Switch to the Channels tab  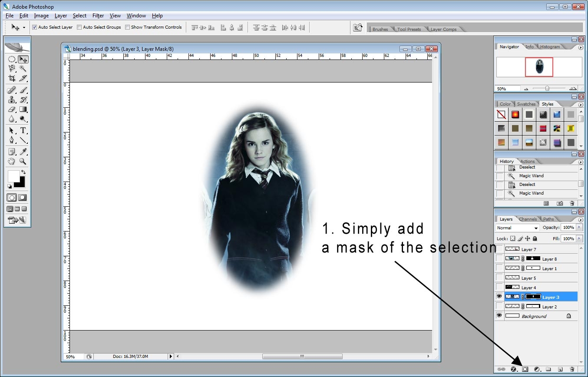click(528, 219)
